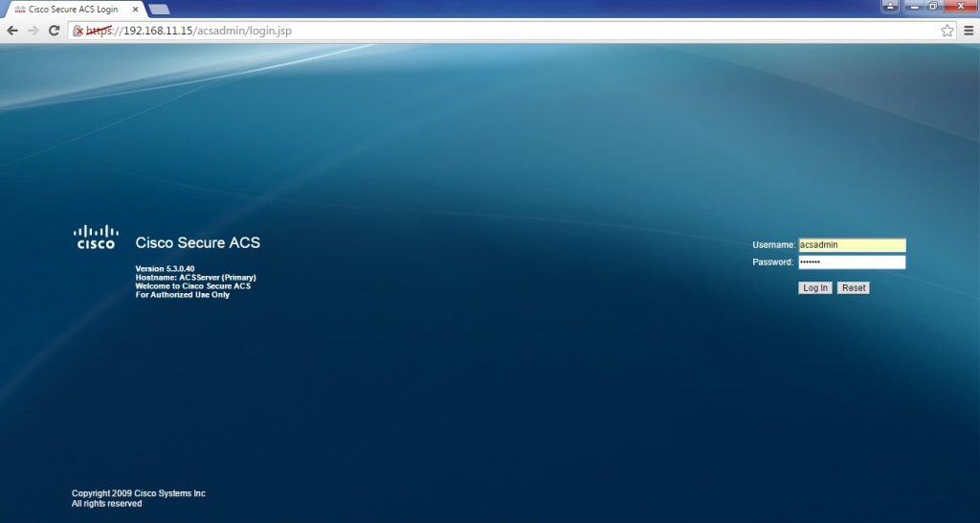Restore down the Chrome window
This screenshot has width=980, height=523.
[x=932, y=6]
